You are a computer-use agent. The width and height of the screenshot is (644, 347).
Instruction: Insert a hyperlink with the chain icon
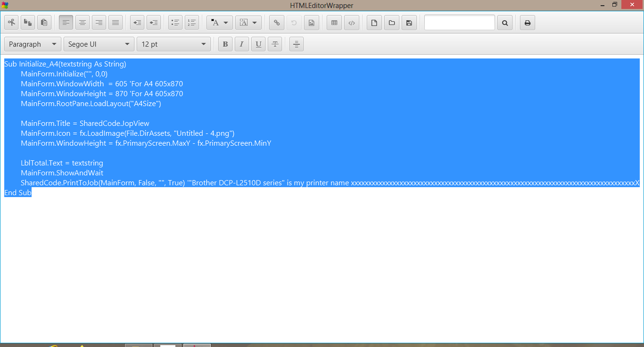[277, 23]
